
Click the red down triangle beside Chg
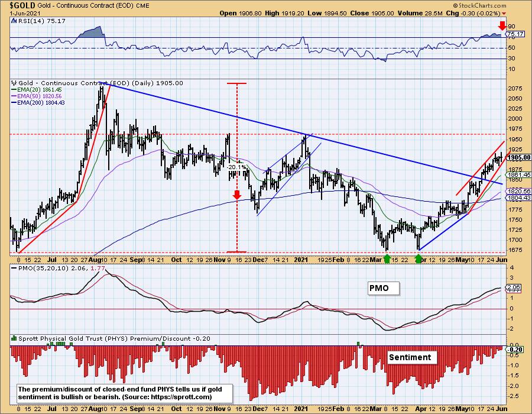[504, 13]
